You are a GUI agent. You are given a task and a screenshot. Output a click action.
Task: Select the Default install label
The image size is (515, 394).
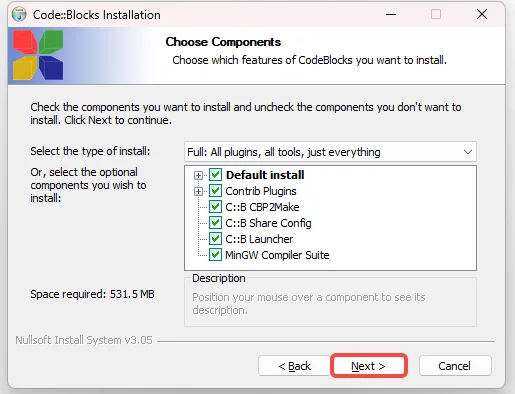265,175
